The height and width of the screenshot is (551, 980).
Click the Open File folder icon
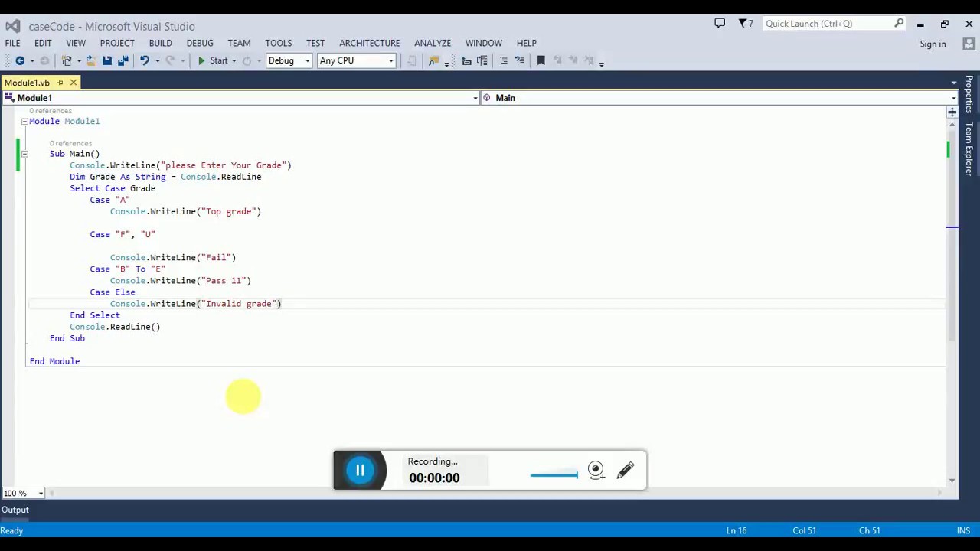pos(90,60)
